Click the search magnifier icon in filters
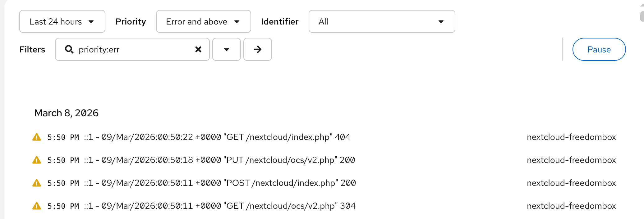The height and width of the screenshot is (219, 644). tap(69, 49)
